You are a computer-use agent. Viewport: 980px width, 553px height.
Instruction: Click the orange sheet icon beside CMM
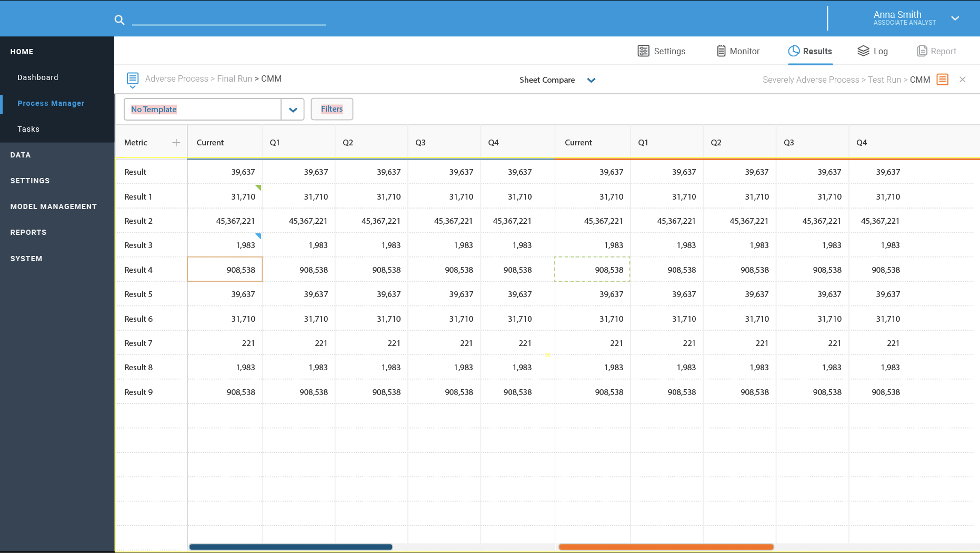coord(943,80)
